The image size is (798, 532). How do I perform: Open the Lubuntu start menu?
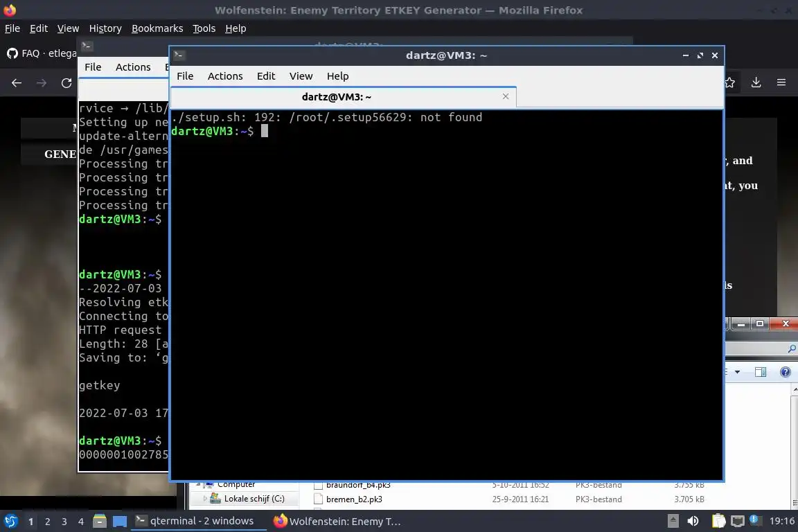(x=10, y=521)
